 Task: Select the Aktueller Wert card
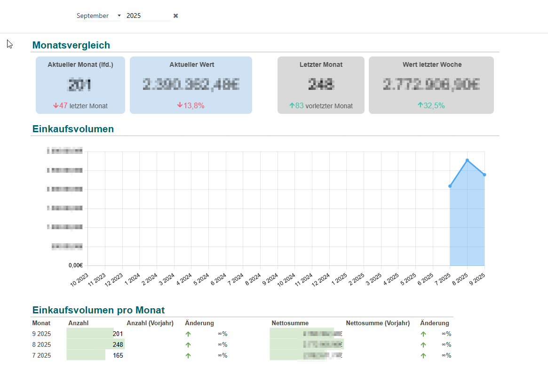(x=191, y=85)
